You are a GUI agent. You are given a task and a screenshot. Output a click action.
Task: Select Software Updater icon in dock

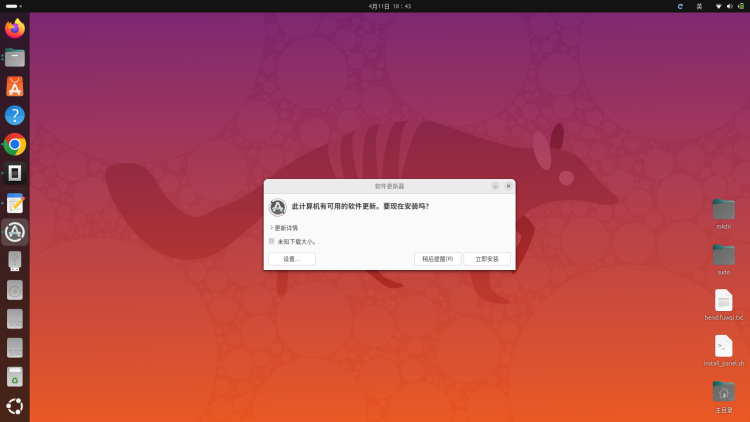(15, 232)
